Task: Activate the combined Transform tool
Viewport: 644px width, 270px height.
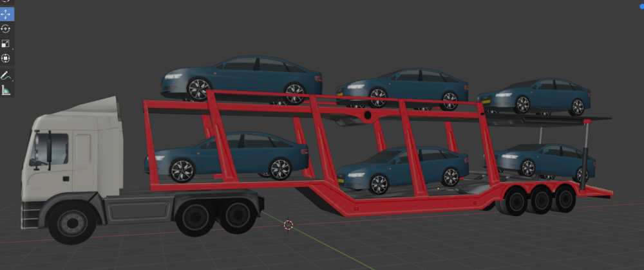Action: pyautogui.click(x=6, y=59)
